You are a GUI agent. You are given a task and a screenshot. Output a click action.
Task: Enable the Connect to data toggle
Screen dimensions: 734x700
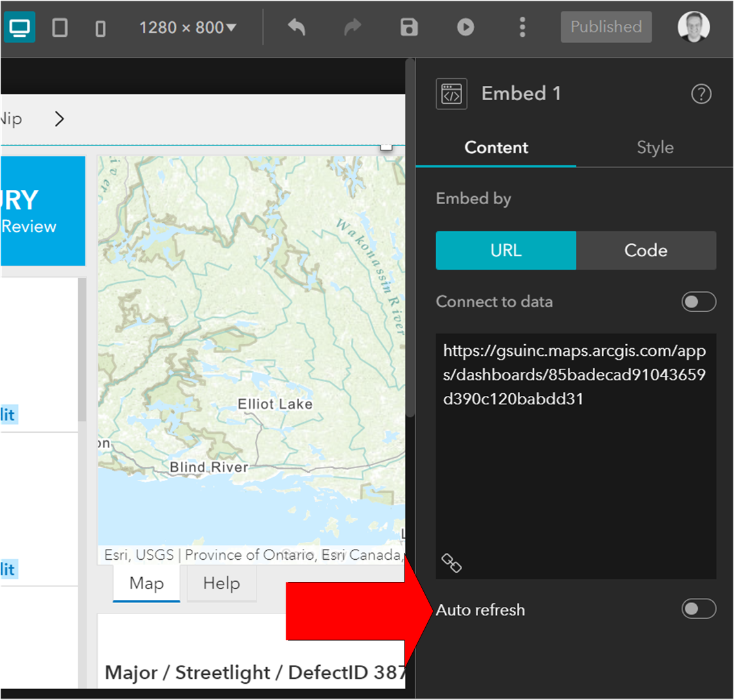tap(698, 302)
